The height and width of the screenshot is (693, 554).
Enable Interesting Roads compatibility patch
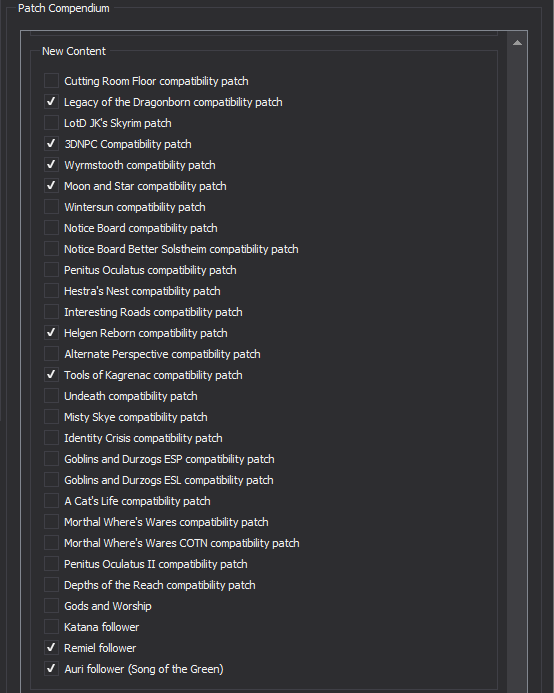(x=51, y=312)
